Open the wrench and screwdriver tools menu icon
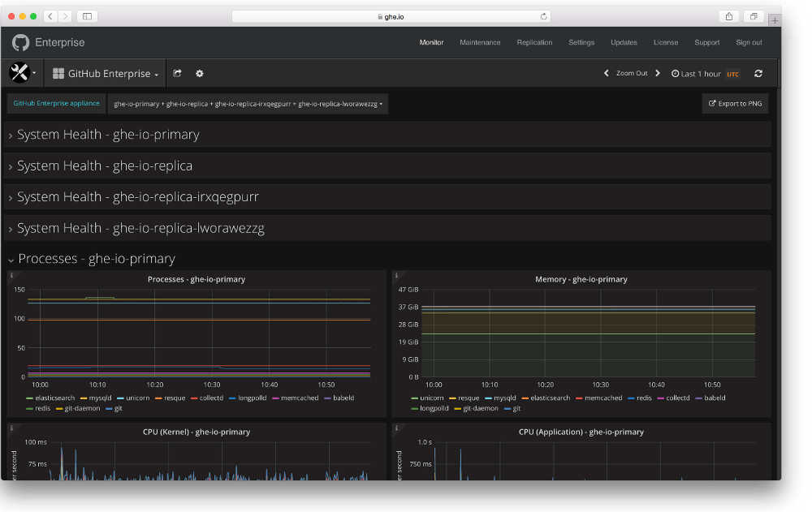Screen dimensions: 812x512 19,73
